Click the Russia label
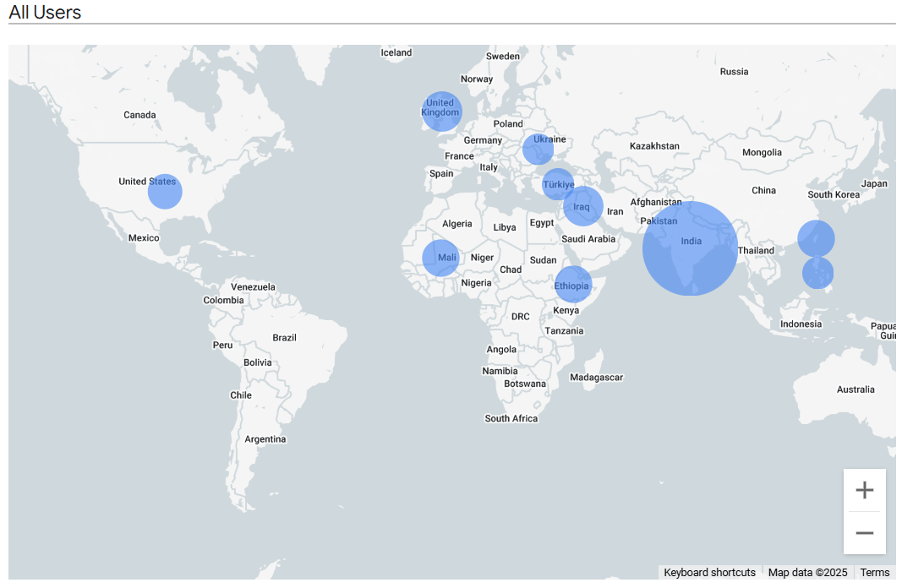 point(734,72)
